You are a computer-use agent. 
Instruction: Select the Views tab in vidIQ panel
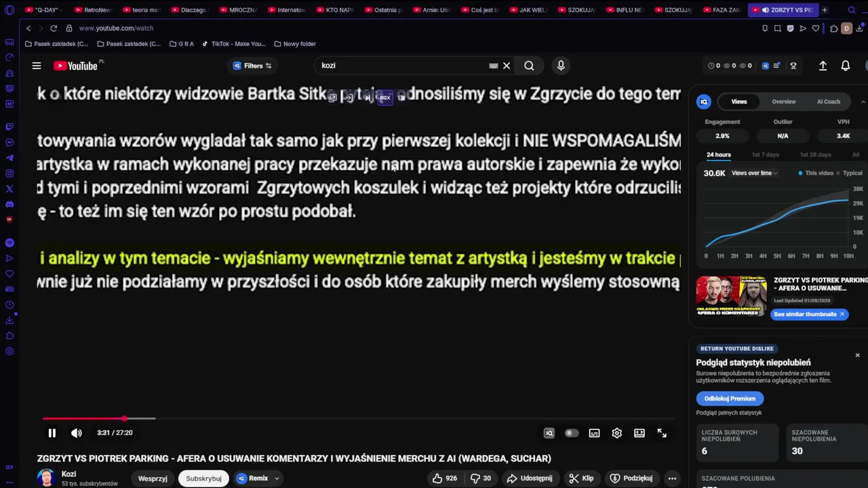point(738,102)
